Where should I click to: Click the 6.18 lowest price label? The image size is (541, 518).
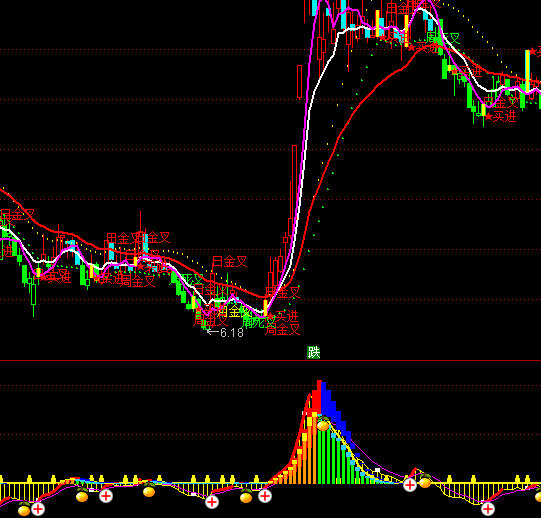(x=232, y=333)
